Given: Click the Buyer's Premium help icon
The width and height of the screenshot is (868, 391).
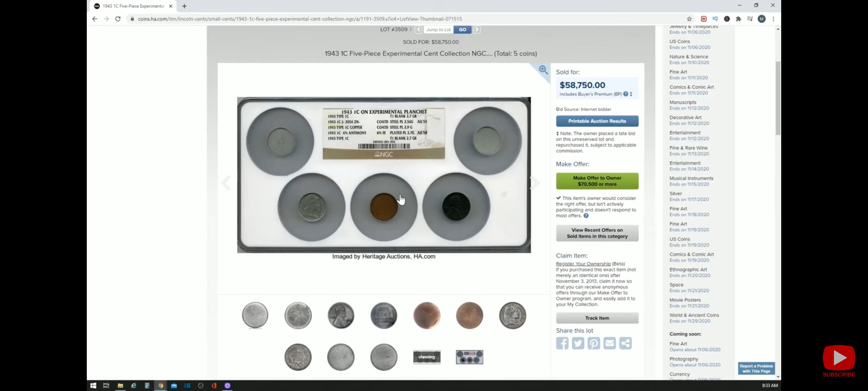Looking at the screenshot, I should click(626, 94).
